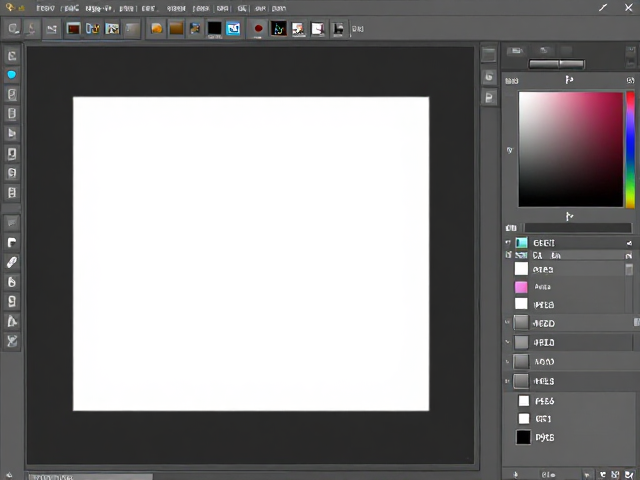Click the orange blob icon in top toolbar

coord(157,29)
